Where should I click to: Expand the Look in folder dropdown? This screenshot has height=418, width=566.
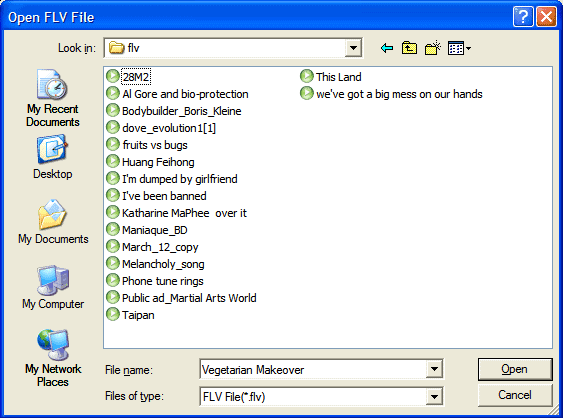pos(353,48)
